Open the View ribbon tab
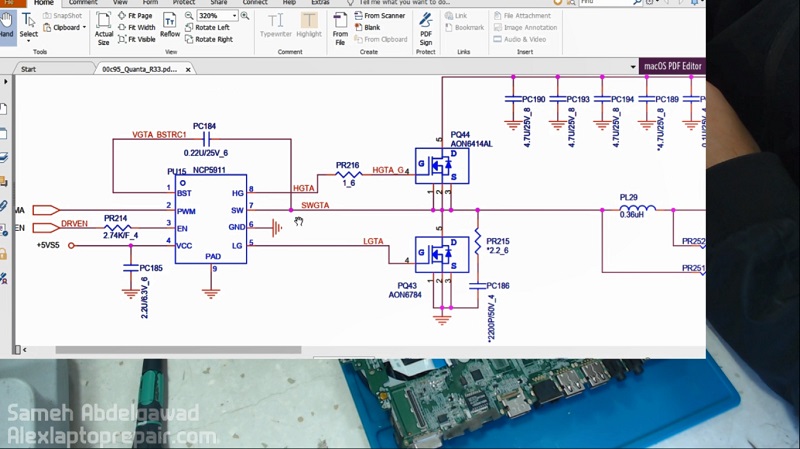 point(120,3)
